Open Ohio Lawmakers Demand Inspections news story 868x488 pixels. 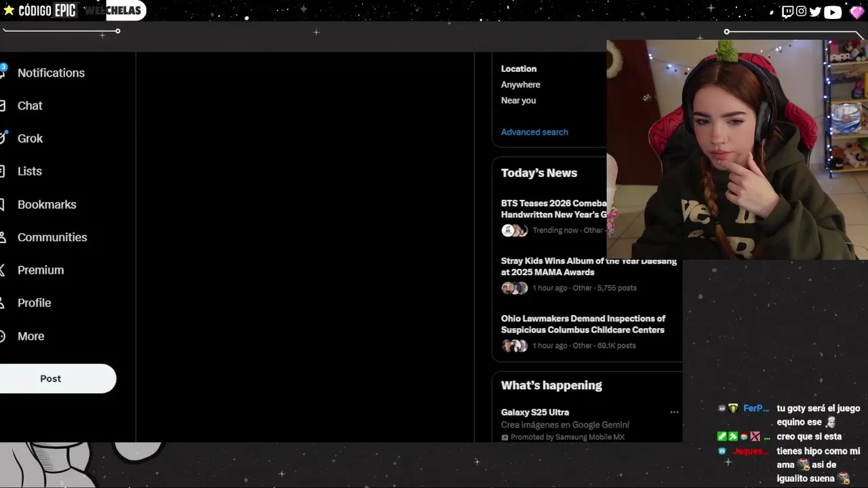583,324
